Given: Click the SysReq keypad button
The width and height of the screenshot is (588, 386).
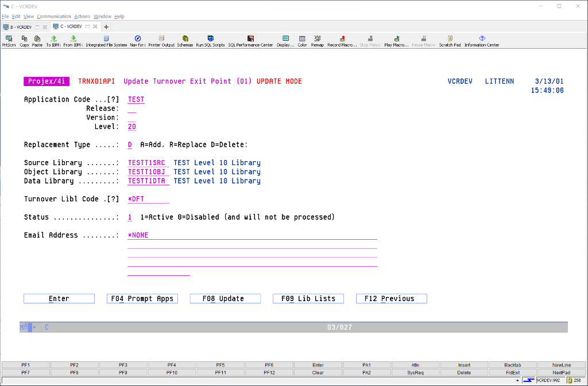Looking at the screenshot, I should point(416,373).
